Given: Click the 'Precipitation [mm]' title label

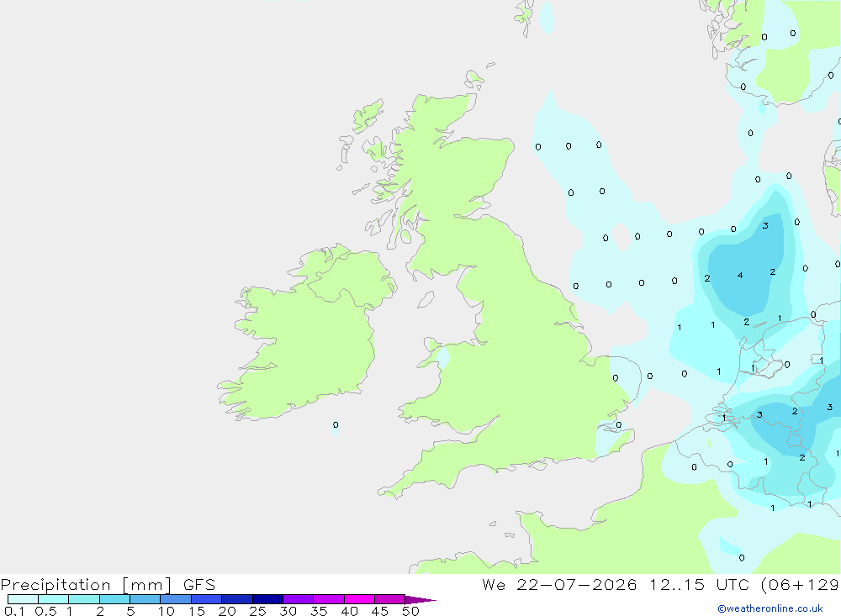Looking at the screenshot, I should click(x=86, y=585).
